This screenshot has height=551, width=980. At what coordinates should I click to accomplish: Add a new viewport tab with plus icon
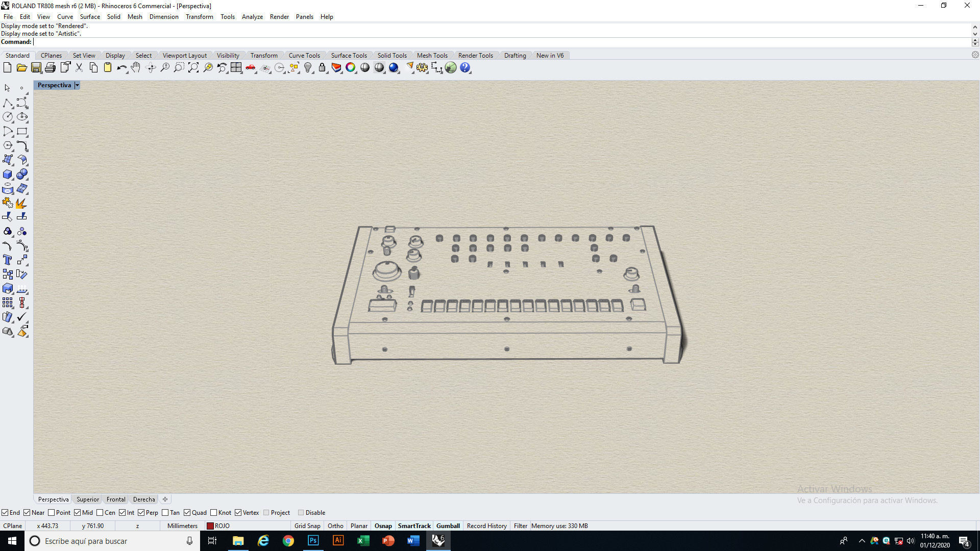point(165,499)
